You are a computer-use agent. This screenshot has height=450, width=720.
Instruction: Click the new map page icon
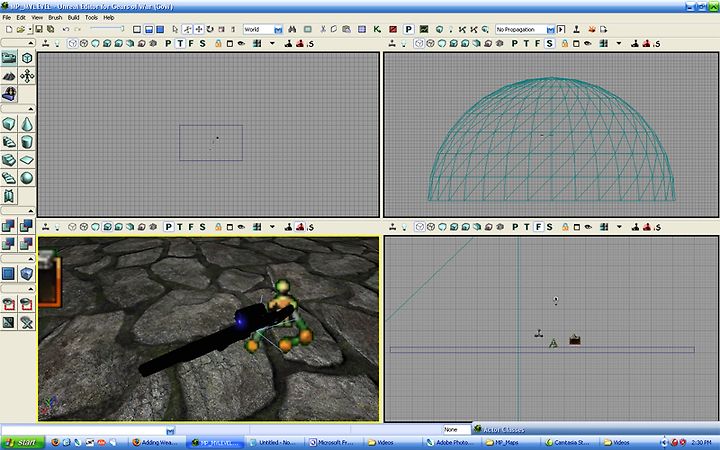pos(9,29)
